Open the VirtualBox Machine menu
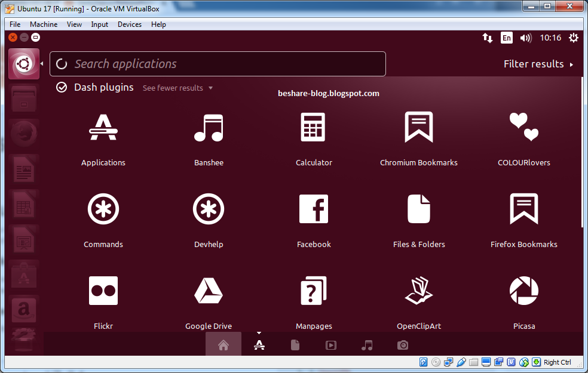The height and width of the screenshot is (373, 588). click(x=44, y=24)
